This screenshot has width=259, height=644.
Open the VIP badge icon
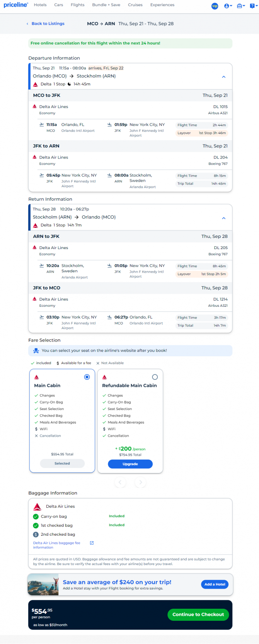215,6
